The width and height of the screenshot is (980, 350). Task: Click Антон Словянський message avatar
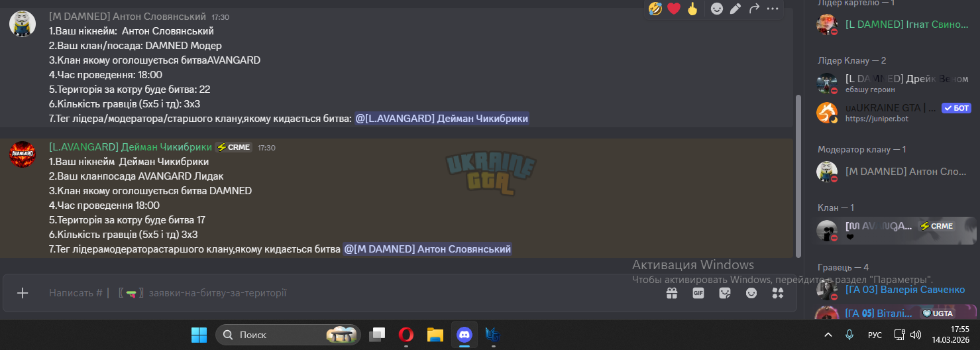point(22,24)
